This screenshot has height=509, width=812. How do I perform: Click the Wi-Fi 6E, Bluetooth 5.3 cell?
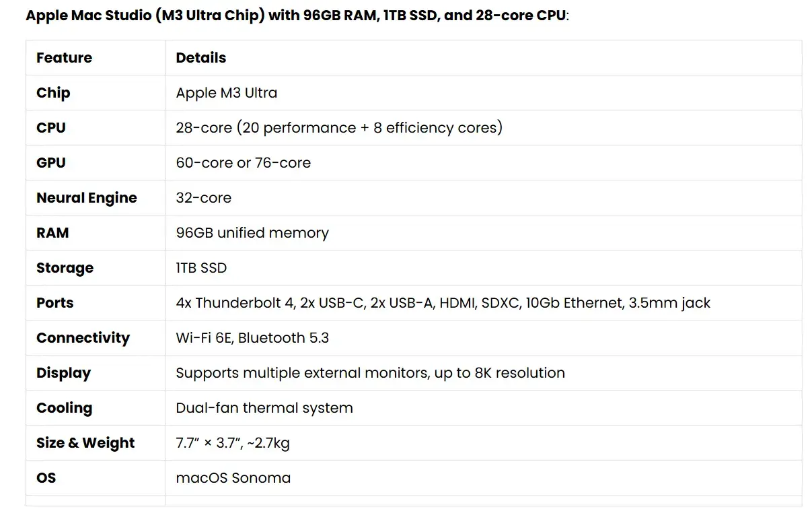pyautogui.click(x=252, y=338)
